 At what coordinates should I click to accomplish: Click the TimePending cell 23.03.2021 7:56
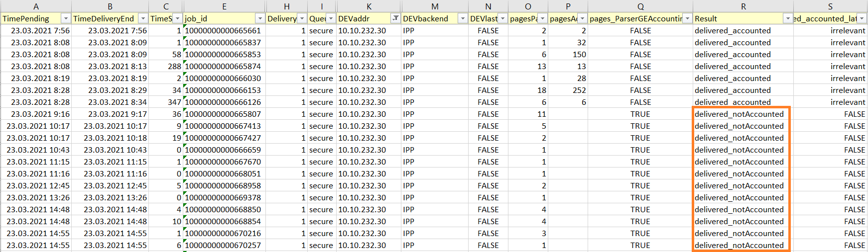point(40,30)
